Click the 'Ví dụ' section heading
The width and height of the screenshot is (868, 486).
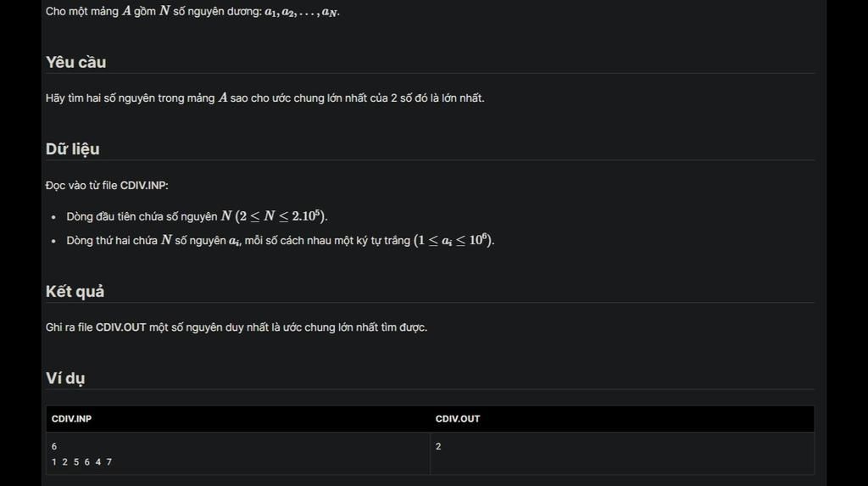pyautogui.click(x=65, y=378)
